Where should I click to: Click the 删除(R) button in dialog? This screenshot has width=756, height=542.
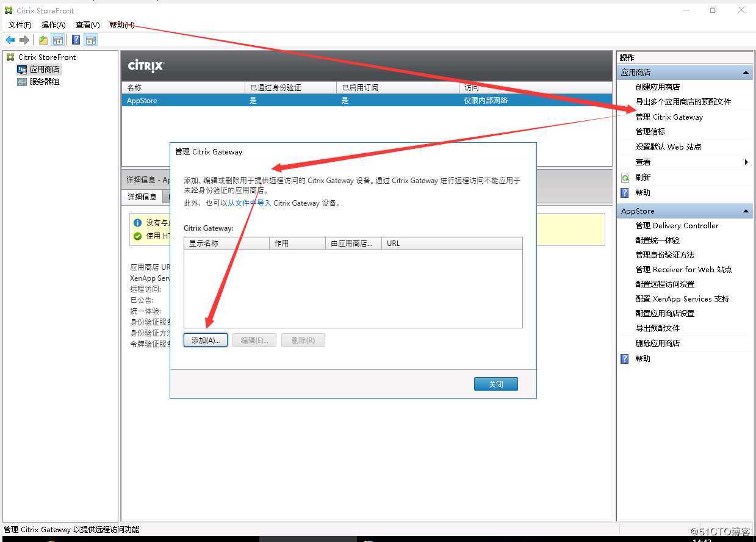tap(303, 340)
